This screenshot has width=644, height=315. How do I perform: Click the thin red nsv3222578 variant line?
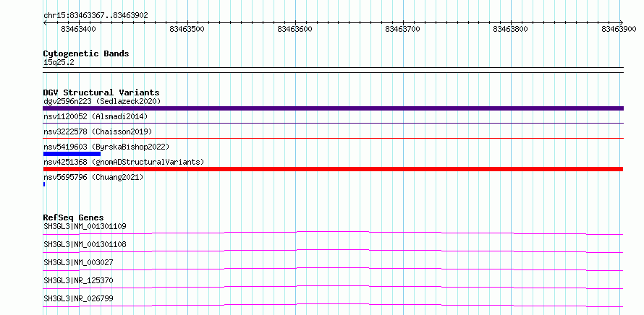click(333, 138)
